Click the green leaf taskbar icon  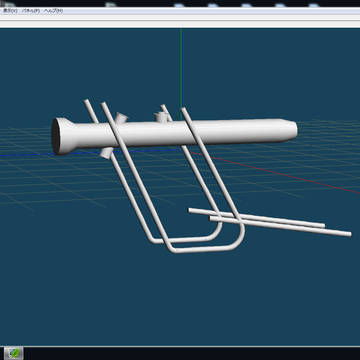click(x=14, y=353)
